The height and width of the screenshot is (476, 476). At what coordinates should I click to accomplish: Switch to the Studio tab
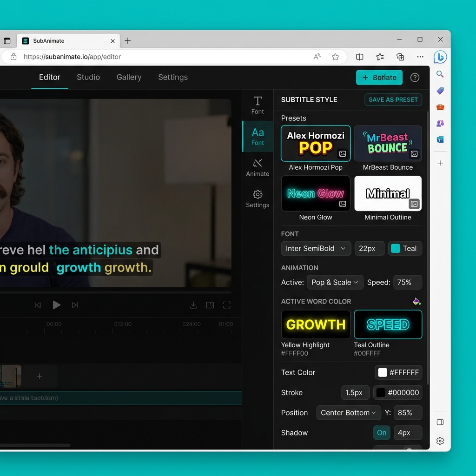point(88,77)
